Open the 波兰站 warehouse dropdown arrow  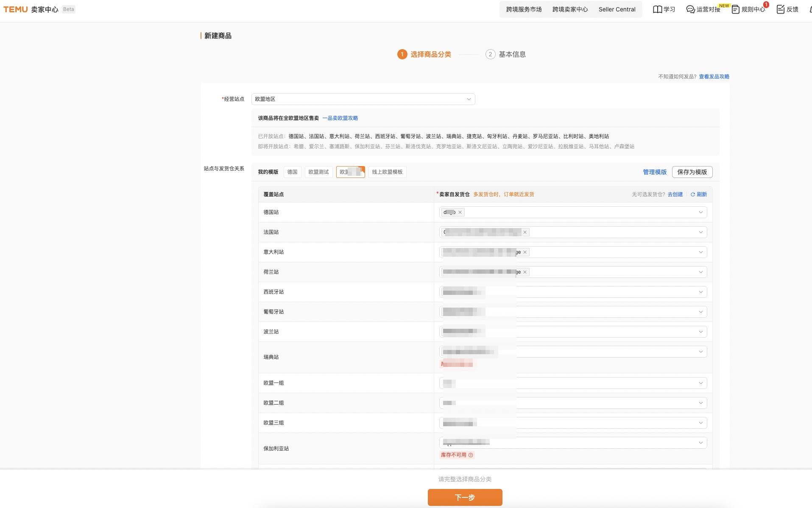pyautogui.click(x=700, y=332)
